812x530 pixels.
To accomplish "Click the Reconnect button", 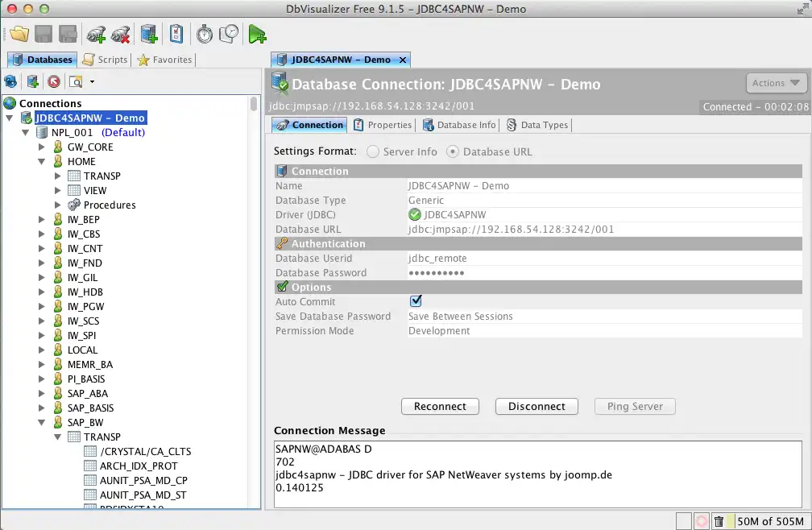I will [x=440, y=406].
